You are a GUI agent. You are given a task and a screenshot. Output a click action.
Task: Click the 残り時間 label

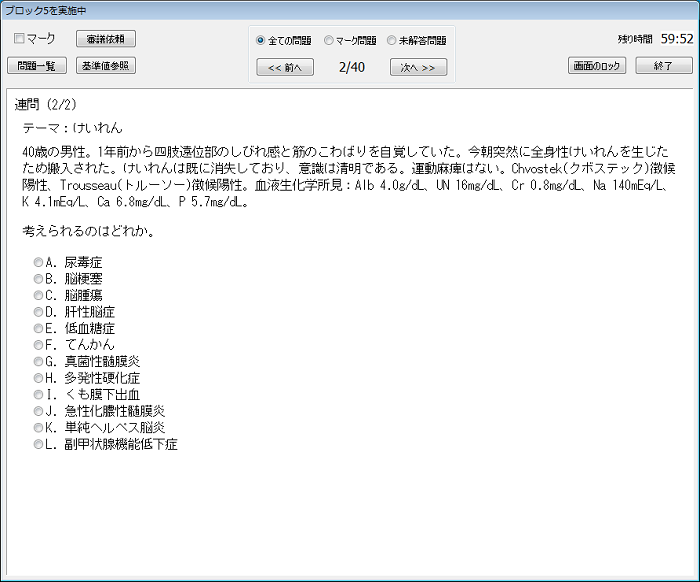(635, 39)
